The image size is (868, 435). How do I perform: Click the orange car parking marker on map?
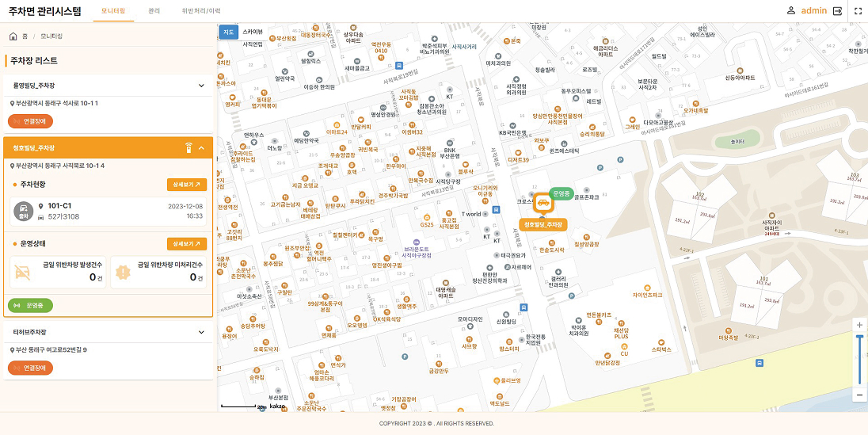click(x=543, y=204)
